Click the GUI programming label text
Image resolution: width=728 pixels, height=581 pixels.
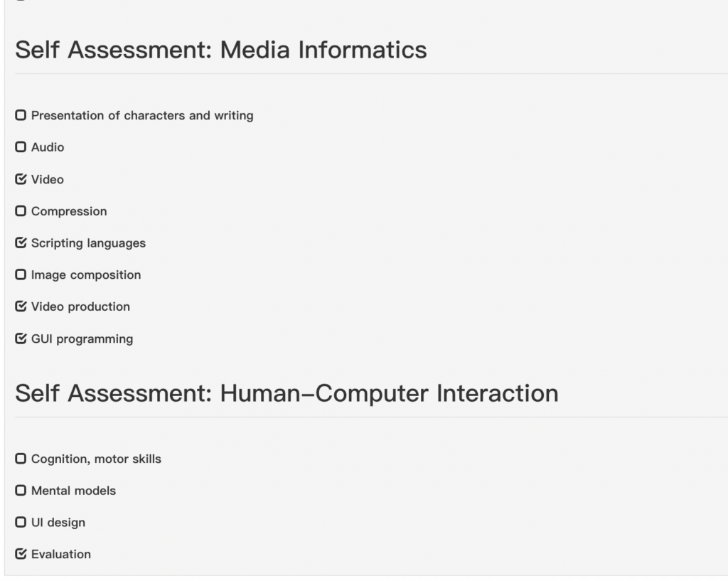[82, 339]
